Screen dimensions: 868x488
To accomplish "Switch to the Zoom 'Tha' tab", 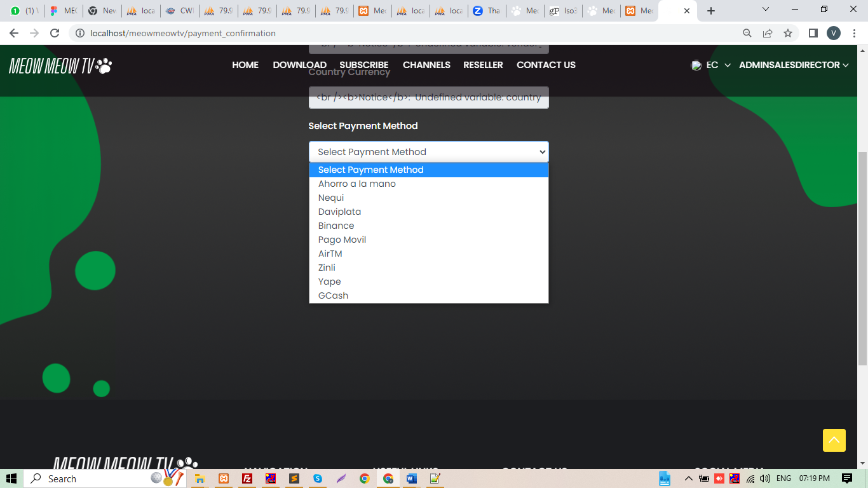I will point(487,11).
